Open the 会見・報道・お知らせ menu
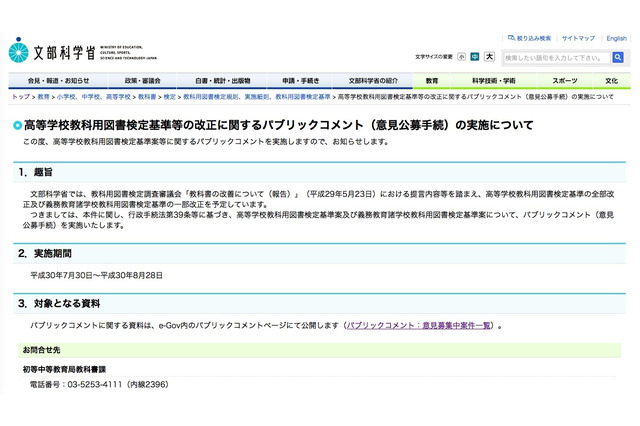Viewport: 640px width, 426px height. tap(58, 81)
